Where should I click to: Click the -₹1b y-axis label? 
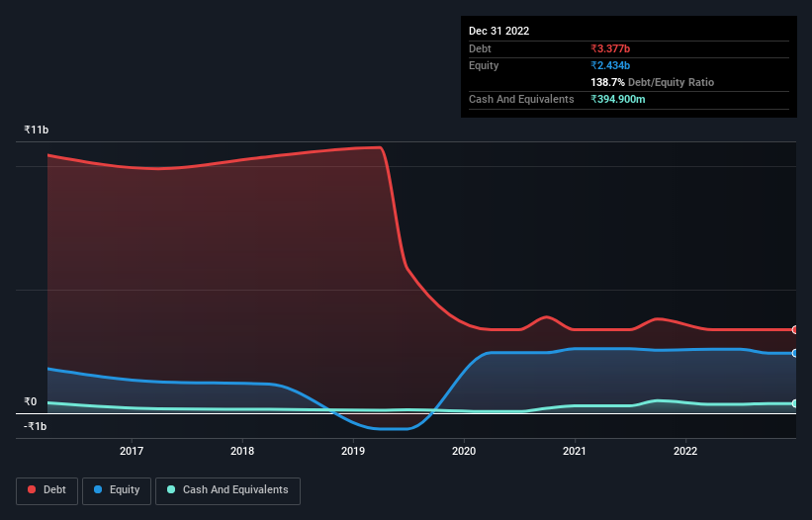(36, 426)
